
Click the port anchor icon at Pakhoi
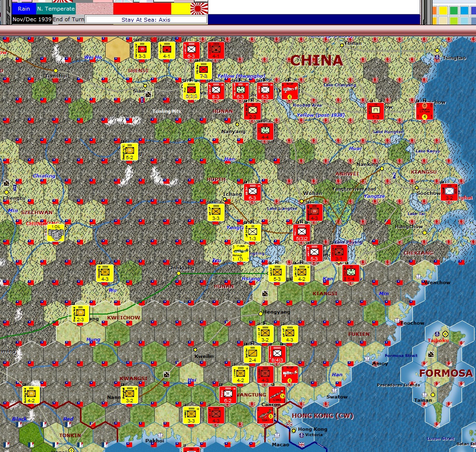point(161,435)
